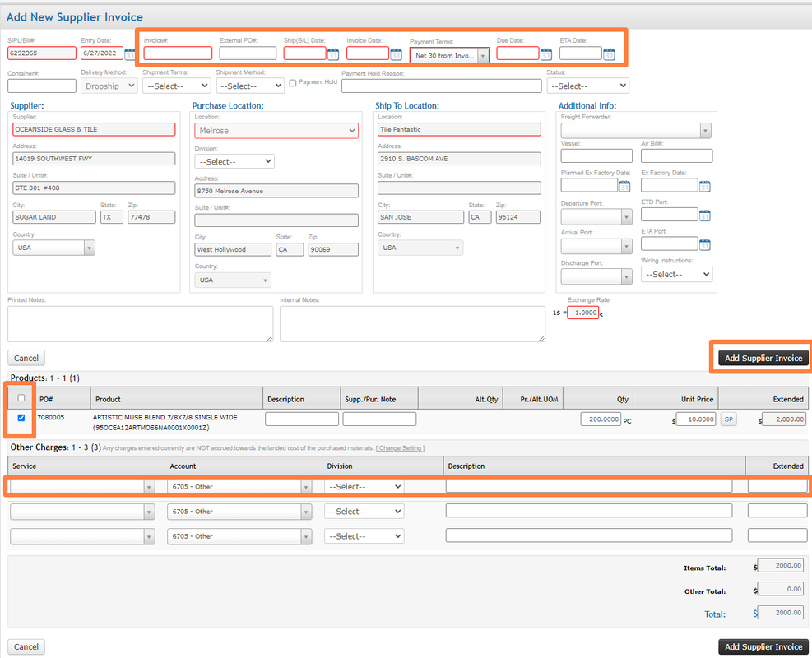The height and width of the screenshot is (658, 812).
Task: Open the Arrival Port dropdown
Action: pos(596,247)
